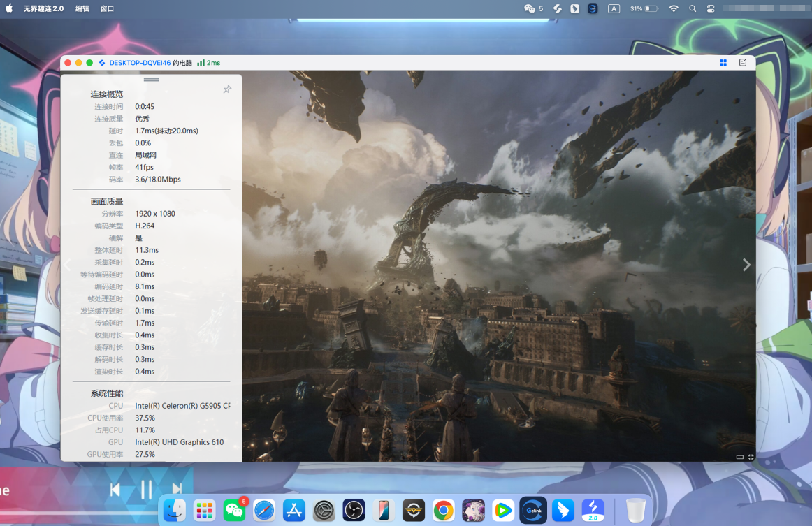Viewport: 812px width, 526px height.
Task: Open the 窗口 menu
Action: (x=107, y=8)
